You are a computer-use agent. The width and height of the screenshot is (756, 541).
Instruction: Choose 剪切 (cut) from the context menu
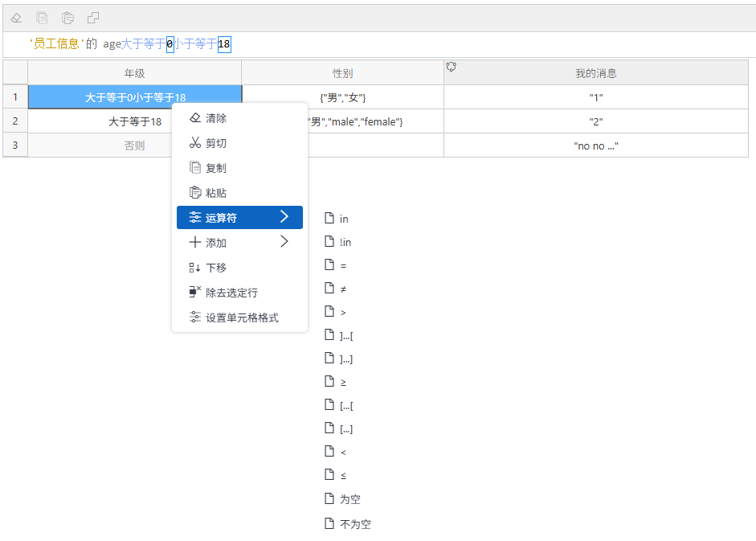[x=215, y=143]
